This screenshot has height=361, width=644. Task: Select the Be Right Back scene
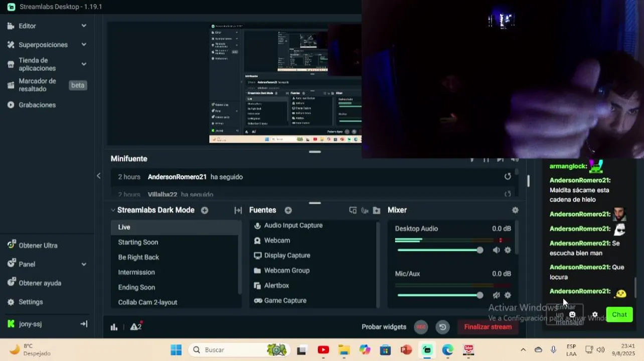pos(176,257)
